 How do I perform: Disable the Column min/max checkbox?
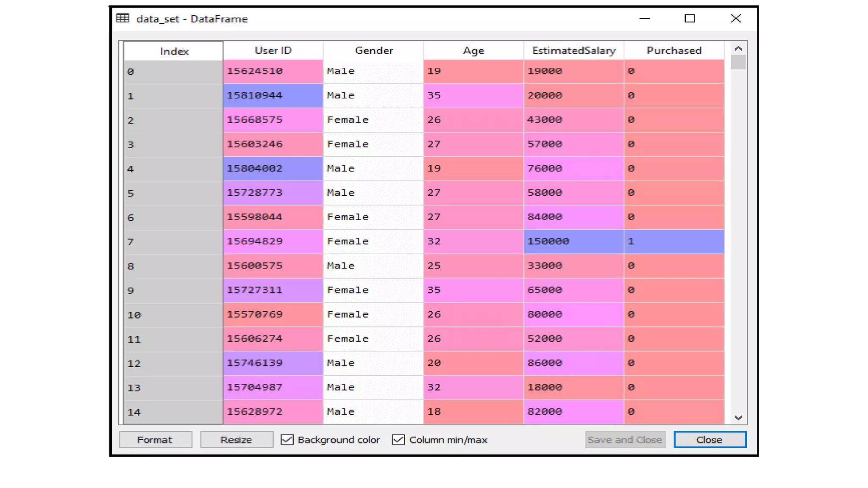[398, 440]
